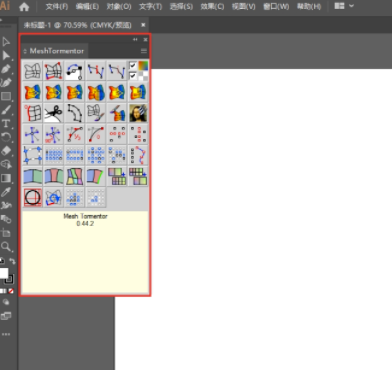
Task: Click the MeshTormentor panel title tab
Action: [x=55, y=51]
